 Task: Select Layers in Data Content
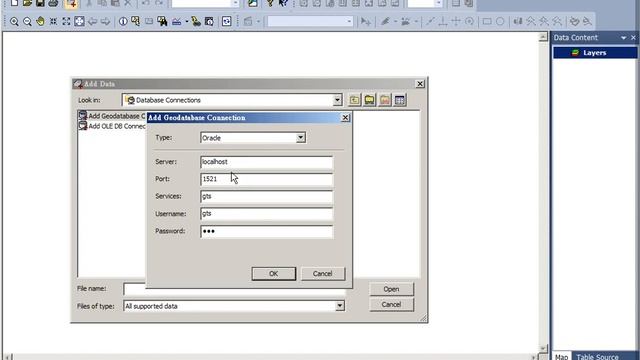pos(595,53)
